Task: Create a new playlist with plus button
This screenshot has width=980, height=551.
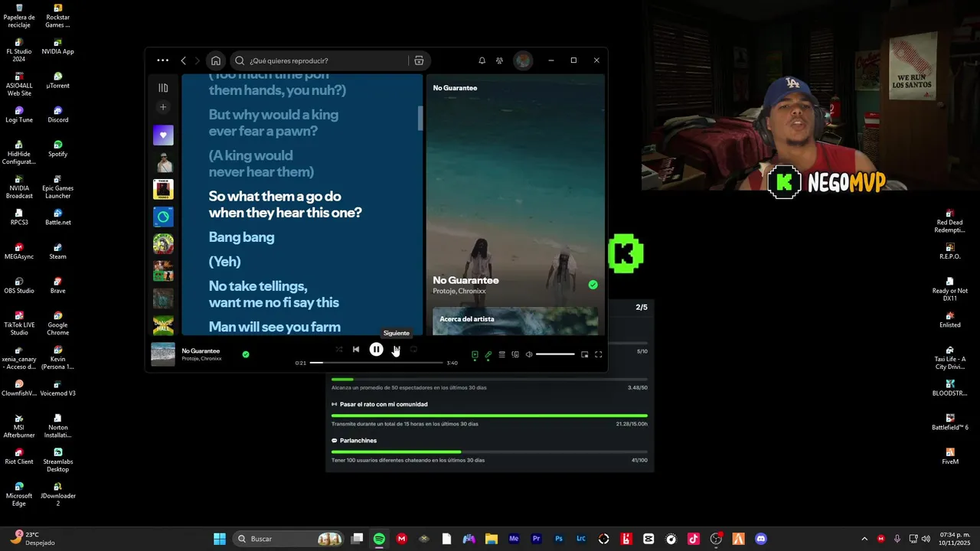Action: pos(163,107)
